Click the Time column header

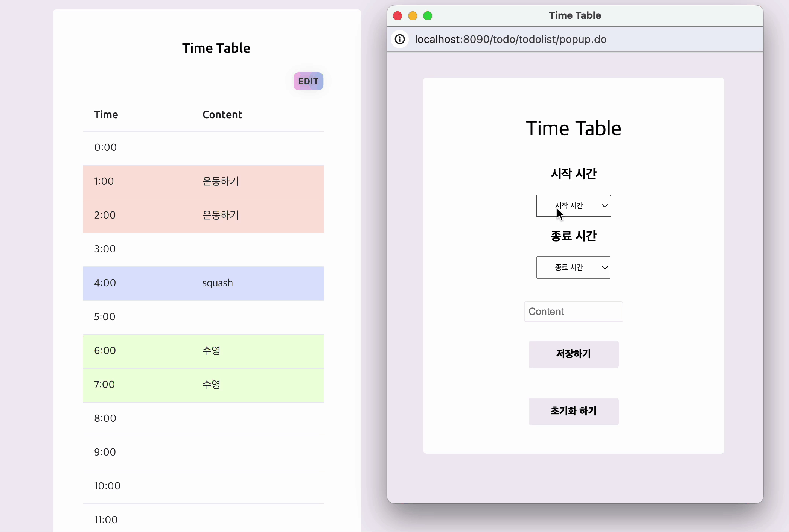click(x=106, y=115)
